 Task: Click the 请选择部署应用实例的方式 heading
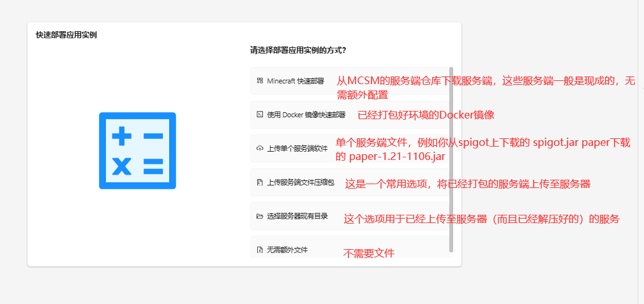298,50
